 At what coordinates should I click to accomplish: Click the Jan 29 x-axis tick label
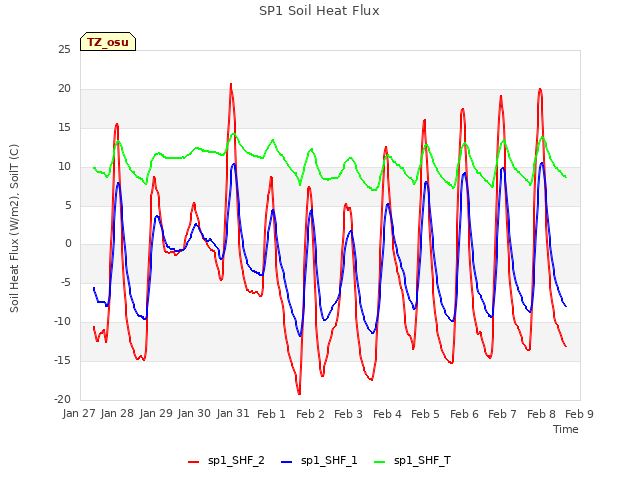[156, 413]
